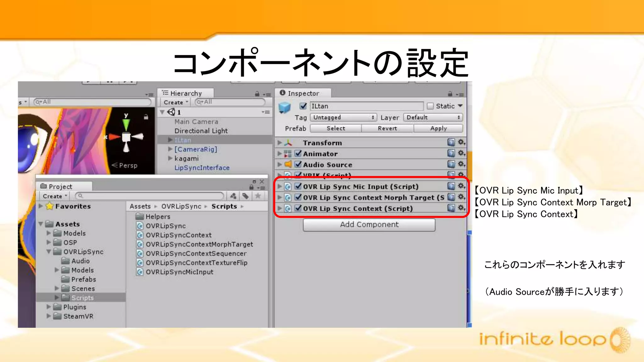Open OVR Lip Sync Mic Input help icon
The image size is (644, 362).
(x=451, y=186)
